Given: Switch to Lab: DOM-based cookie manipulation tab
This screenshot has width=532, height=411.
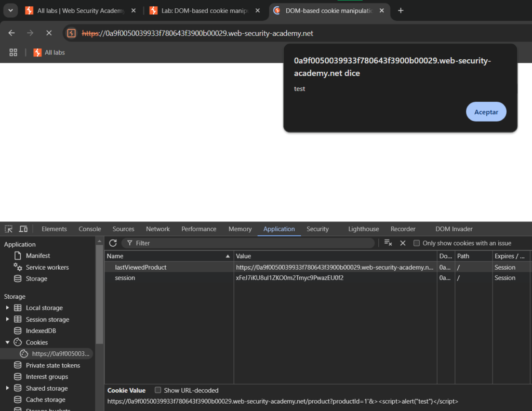Looking at the screenshot, I should pos(205,11).
